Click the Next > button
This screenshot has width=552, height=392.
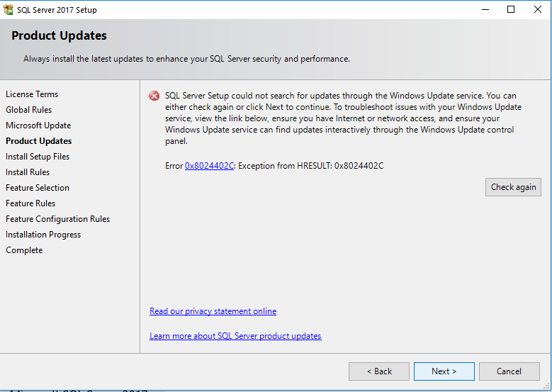pyautogui.click(x=444, y=371)
